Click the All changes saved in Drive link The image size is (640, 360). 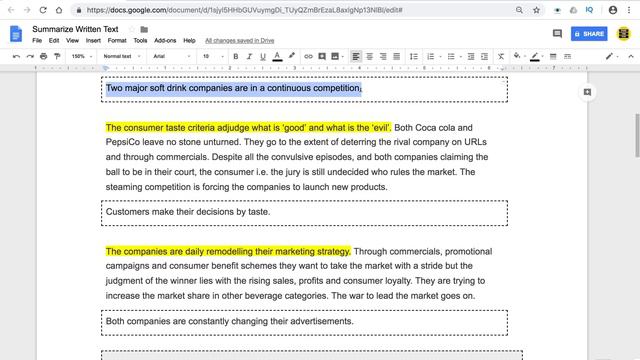coord(240,40)
